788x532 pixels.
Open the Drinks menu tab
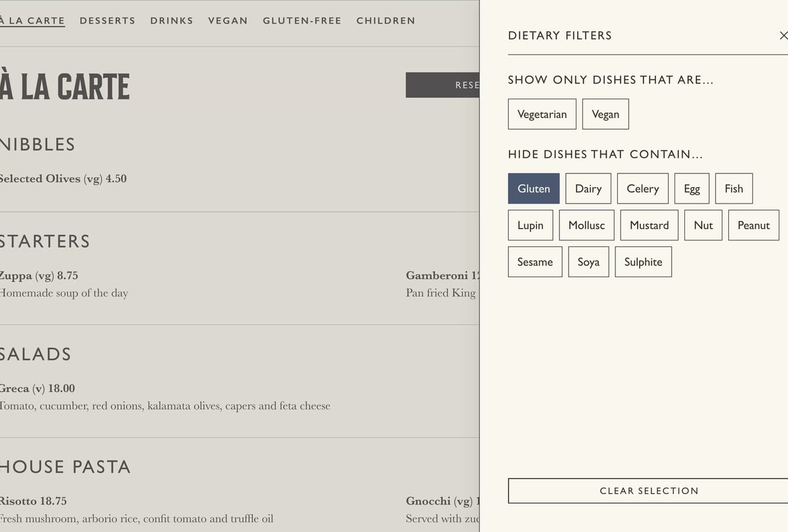click(171, 20)
